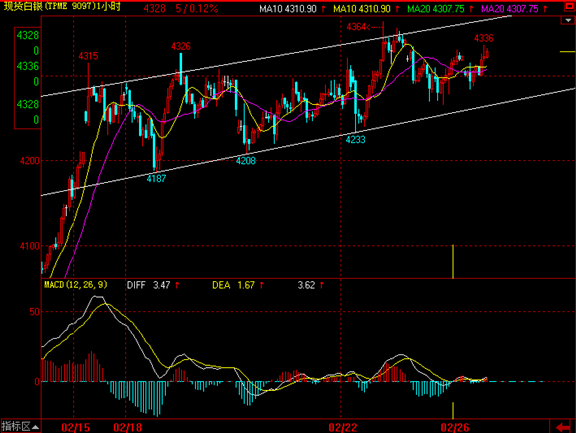The image size is (576, 433).
Task: Click the yellow MA10 4310.90 label
Action: coord(361,9)
